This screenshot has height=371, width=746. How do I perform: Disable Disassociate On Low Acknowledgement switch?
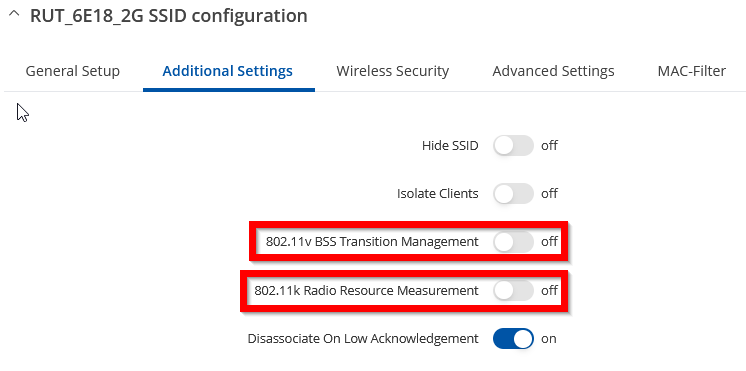513,339
